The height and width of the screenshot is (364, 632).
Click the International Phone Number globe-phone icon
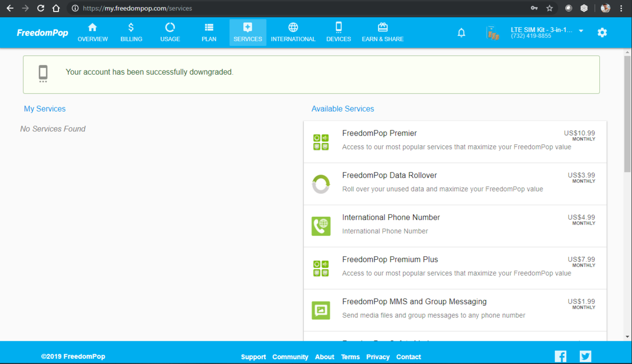(321, 226)
